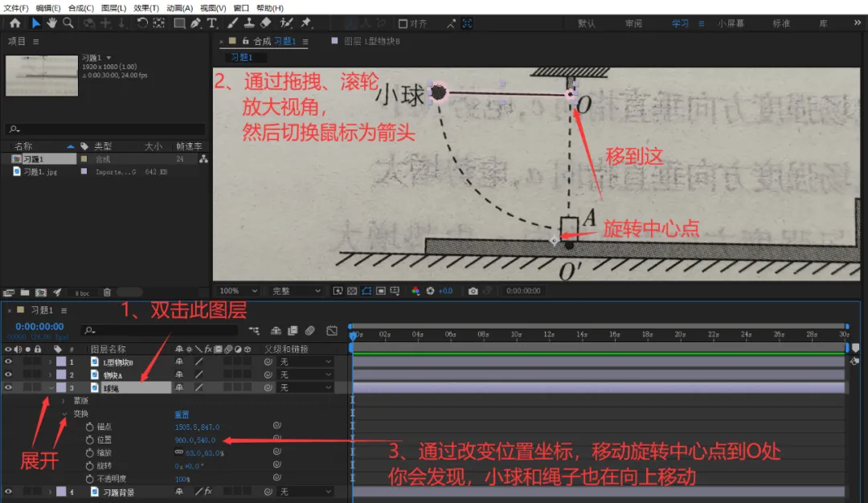Viewport: 868px width, 503px height.
Task: Select the Puppet Pin tool
Action: tap(305, 23)
